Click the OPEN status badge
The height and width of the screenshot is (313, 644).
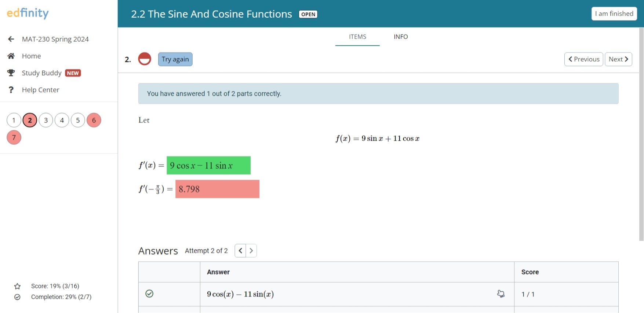tap(308, 14)
